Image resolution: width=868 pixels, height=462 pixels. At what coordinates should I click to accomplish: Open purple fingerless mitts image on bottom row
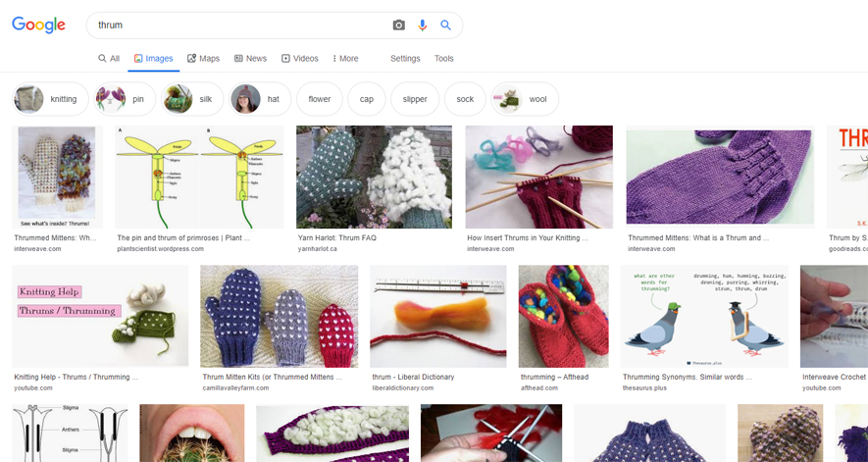tap(649, 434)
